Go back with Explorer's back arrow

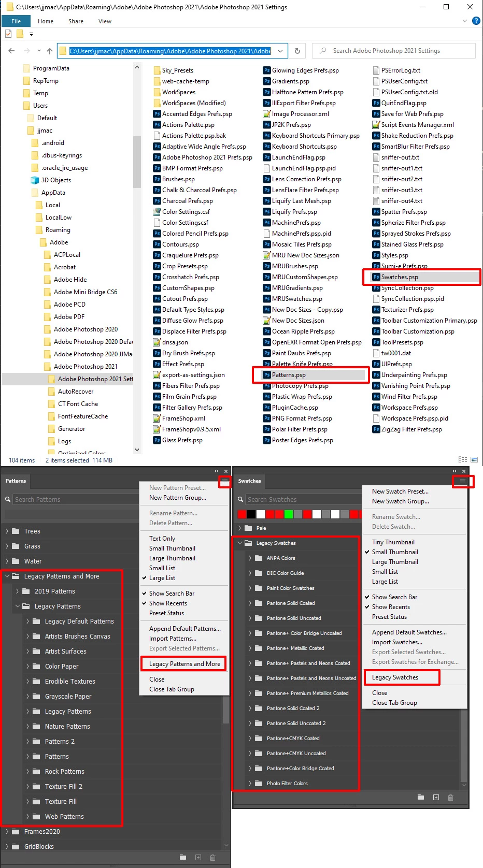point(11,51)
